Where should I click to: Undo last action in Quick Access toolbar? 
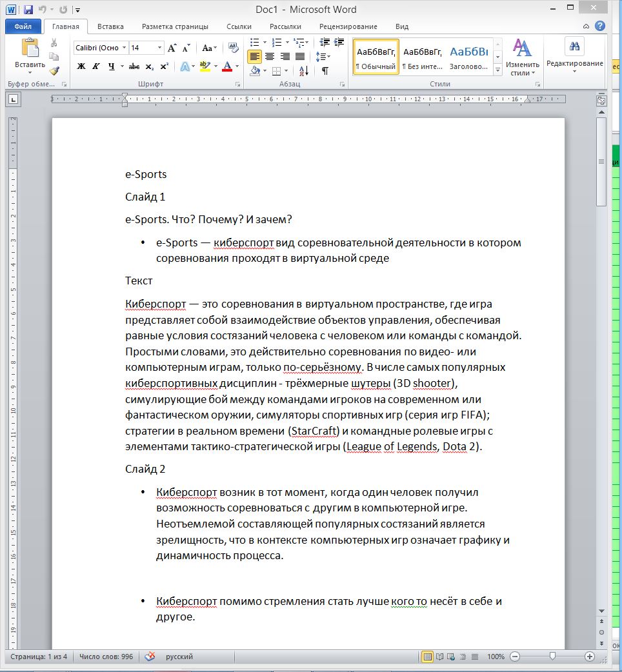coord(42,9)
